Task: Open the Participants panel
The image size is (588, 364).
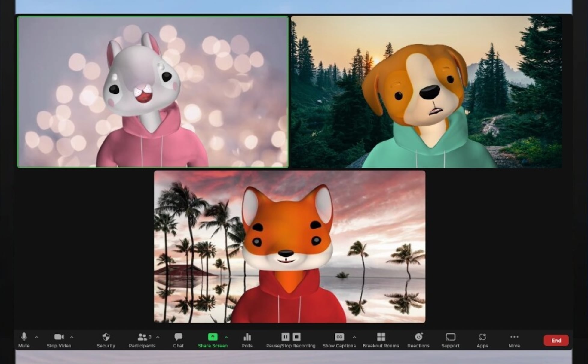Action: tap(142, 337)
